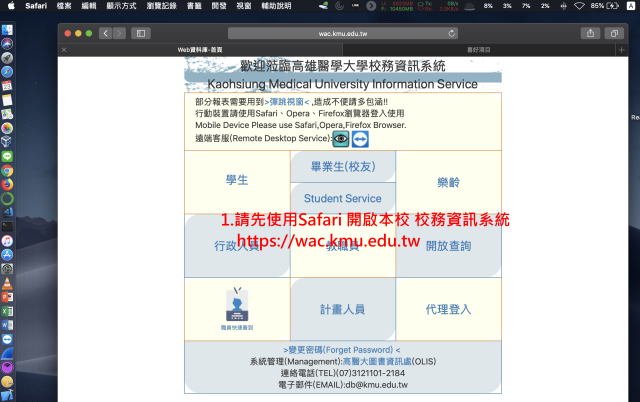Launch Firefox from the Dock
640x402 pixels.
(x=7, y=184)
